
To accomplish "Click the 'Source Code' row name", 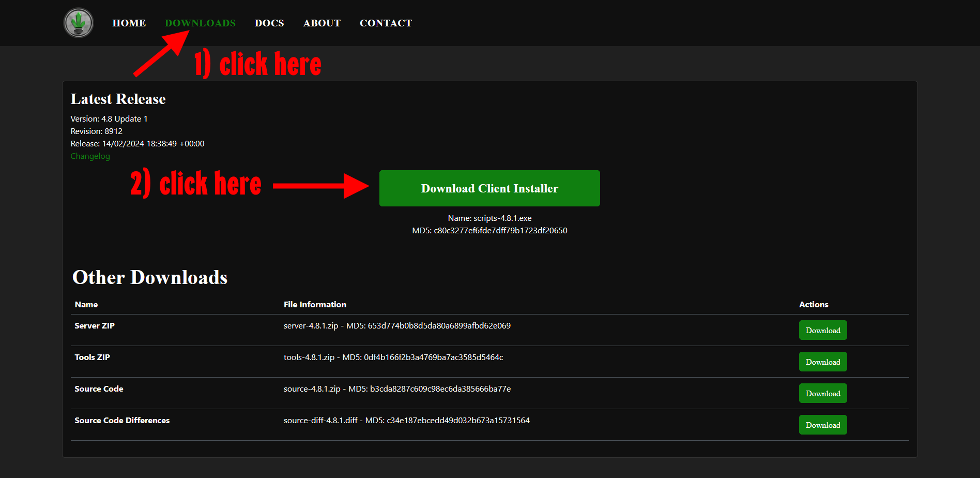I will coord(99,389).
